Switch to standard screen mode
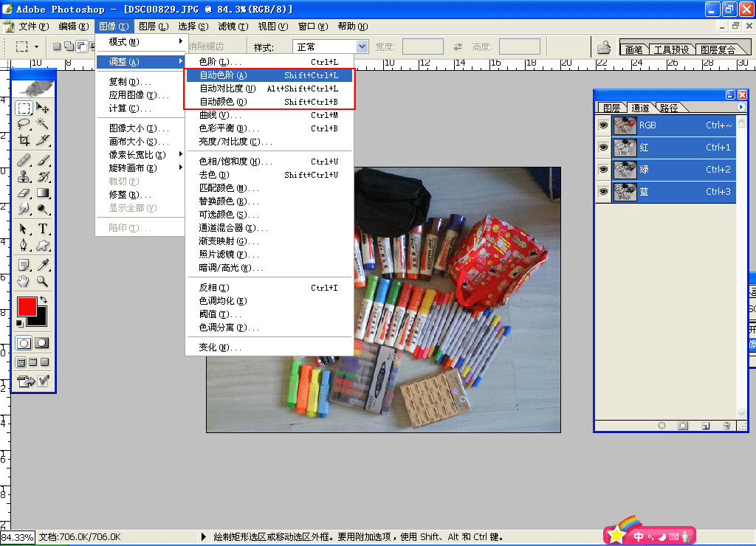Screen dimensions: 756x546 pos(21,362)
